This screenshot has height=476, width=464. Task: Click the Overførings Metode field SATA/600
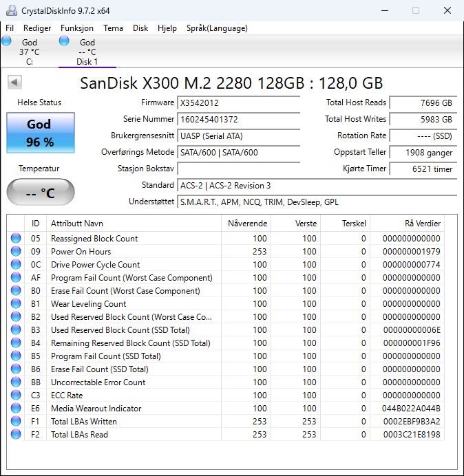(x=238, y=152)
